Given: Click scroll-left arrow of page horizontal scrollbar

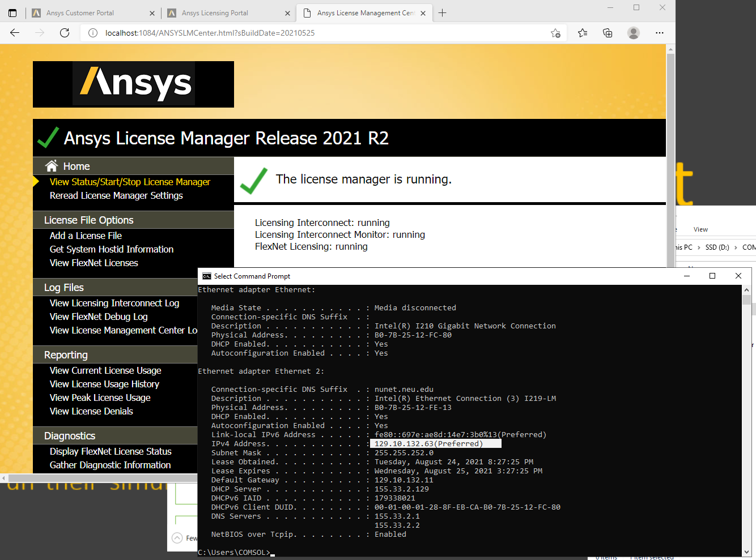Looking at the screenshot, I should click(3, 478).
